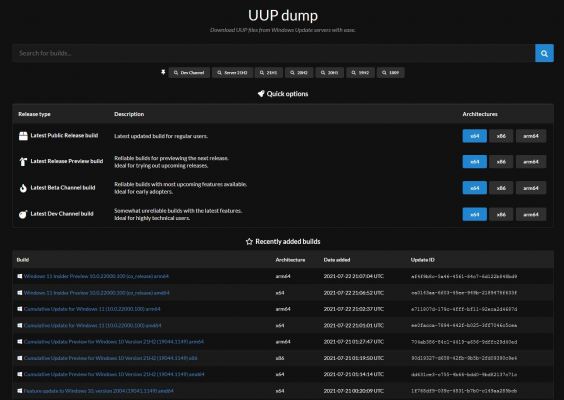Screen dimensions: 564x400
Task: Click the Release type column header
Action: point(35,114)
